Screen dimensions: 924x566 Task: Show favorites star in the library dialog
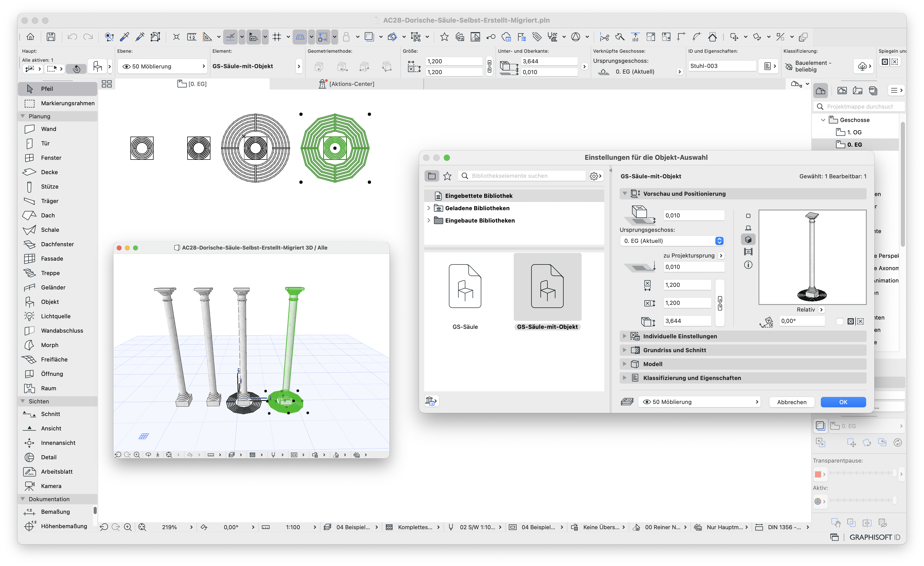(447, 176)
